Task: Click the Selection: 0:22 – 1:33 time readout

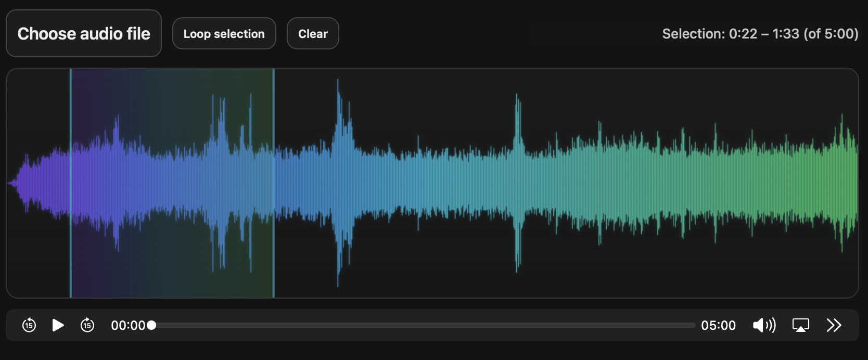Action: [x=760, y=34]
